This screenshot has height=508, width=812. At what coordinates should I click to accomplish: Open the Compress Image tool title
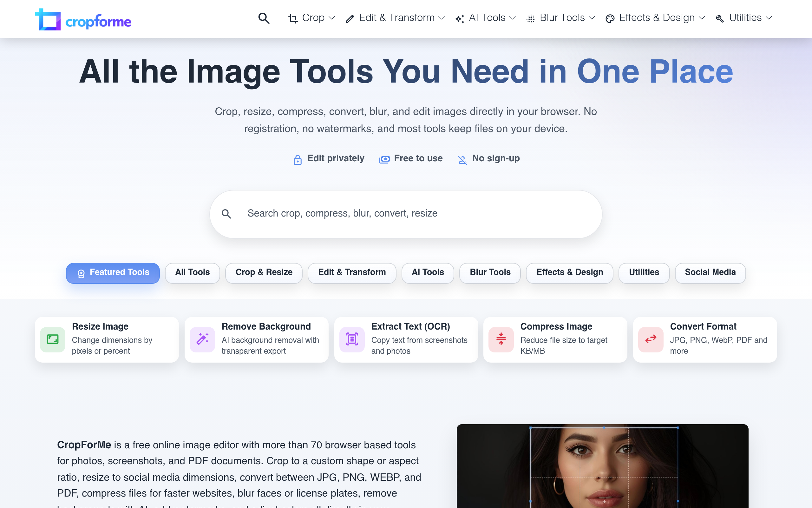click(556, 327)
